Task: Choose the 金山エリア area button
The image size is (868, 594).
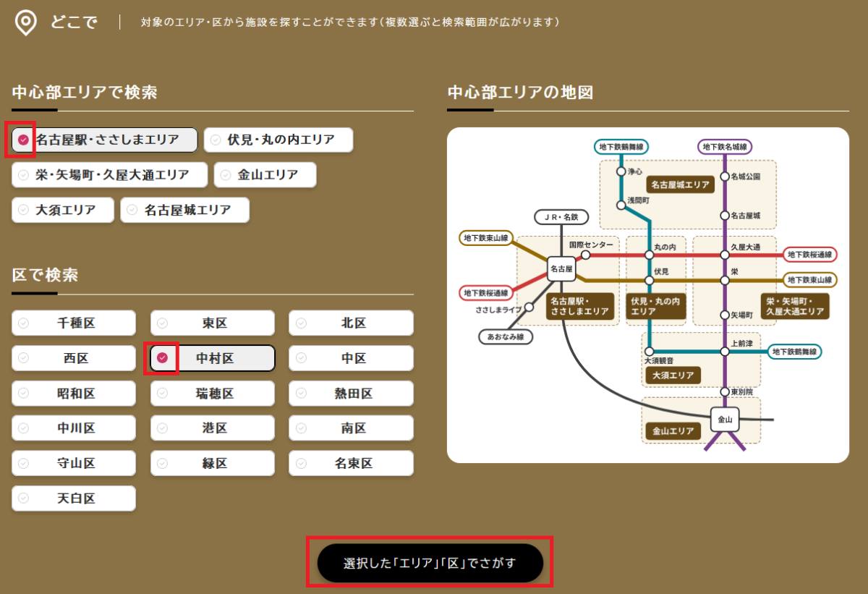Action: pyautogui.click(x=265, y=175)
